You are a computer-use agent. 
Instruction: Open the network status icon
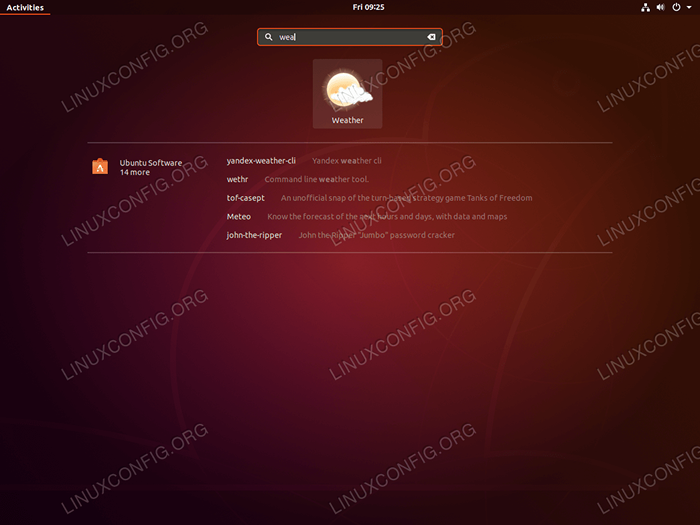coord(646,7)
